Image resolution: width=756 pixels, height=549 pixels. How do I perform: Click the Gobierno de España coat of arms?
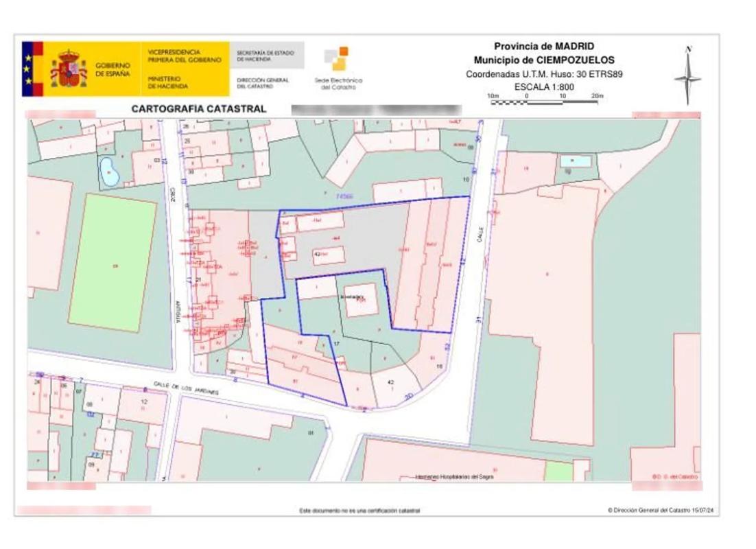pyautogui.click(x=69, y=69)
